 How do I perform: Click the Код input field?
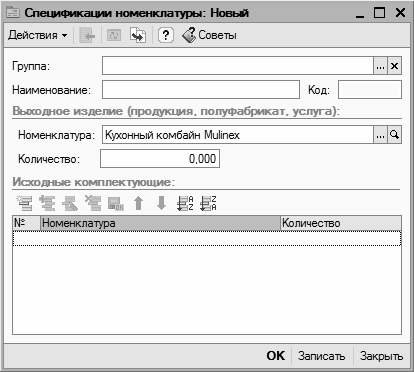tap(370, 90)
